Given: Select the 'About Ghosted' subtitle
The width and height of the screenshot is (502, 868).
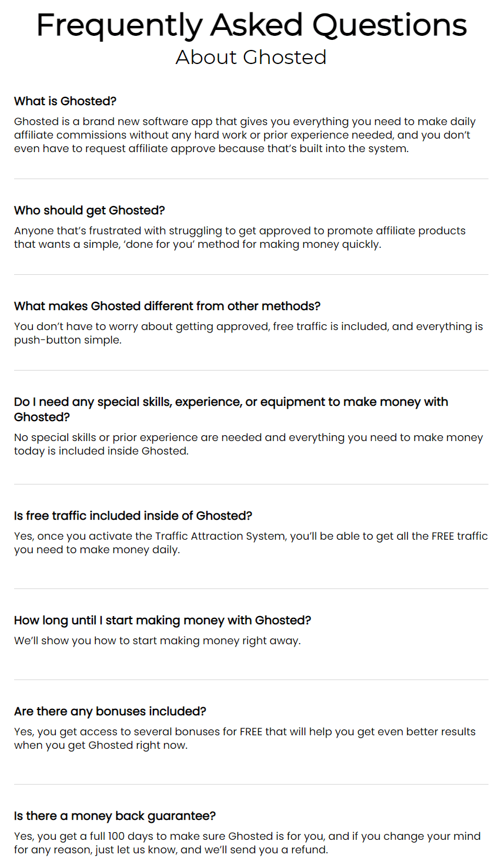Looking at the screenshot, I should pyautogui.click(x=251, y=57).
